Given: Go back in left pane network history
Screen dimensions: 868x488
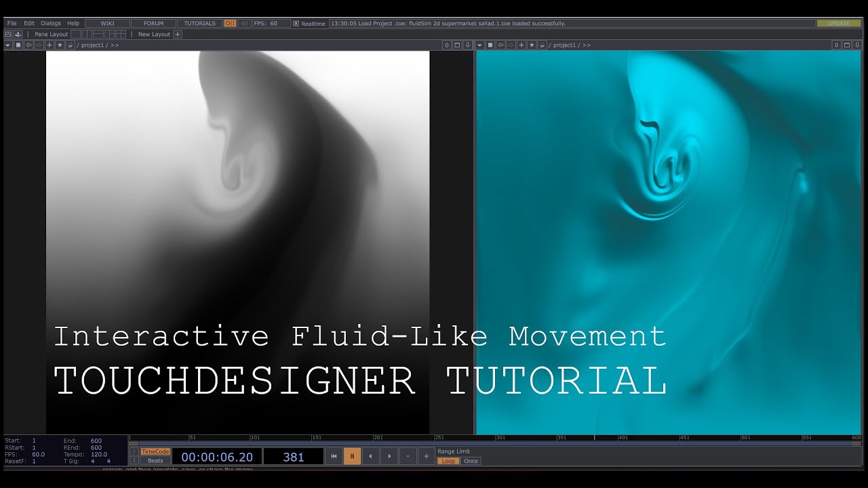Looking at the screenshot, I should click(x=28, y=45).
